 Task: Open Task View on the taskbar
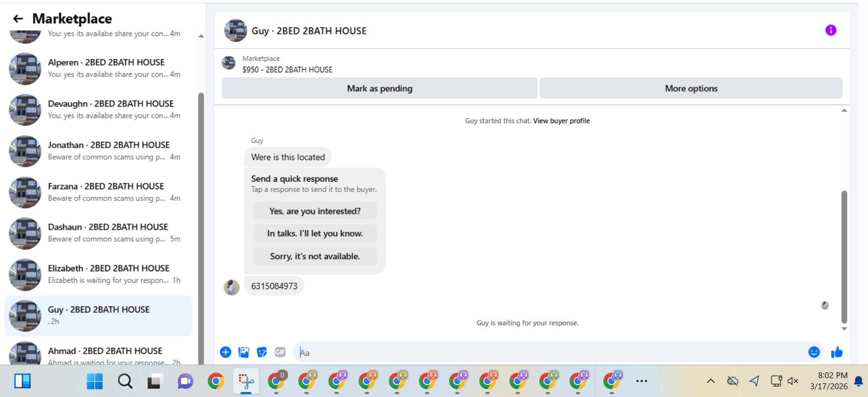point(155,381)
